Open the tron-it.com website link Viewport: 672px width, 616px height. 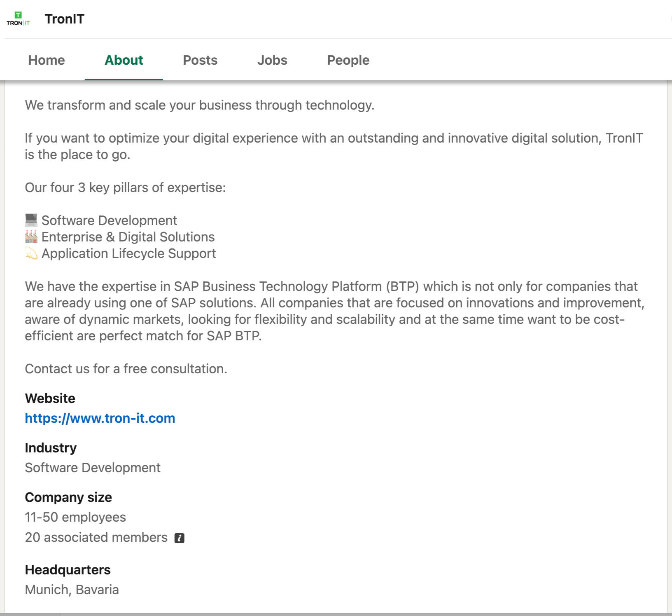coord(100,418)
